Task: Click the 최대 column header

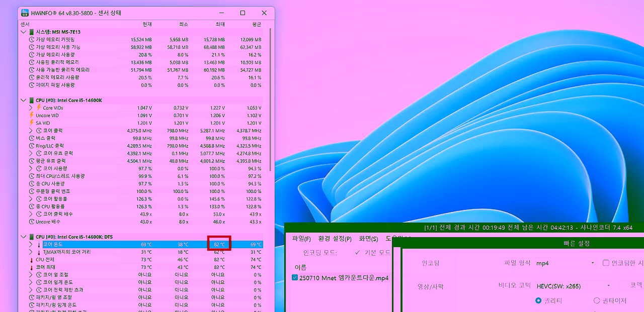Action: pyautogui.click(x=220, y=24)
